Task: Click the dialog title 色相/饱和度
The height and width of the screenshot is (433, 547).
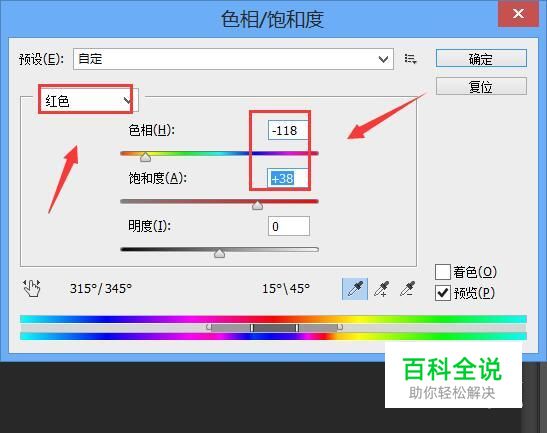Action: pos(272,19)
